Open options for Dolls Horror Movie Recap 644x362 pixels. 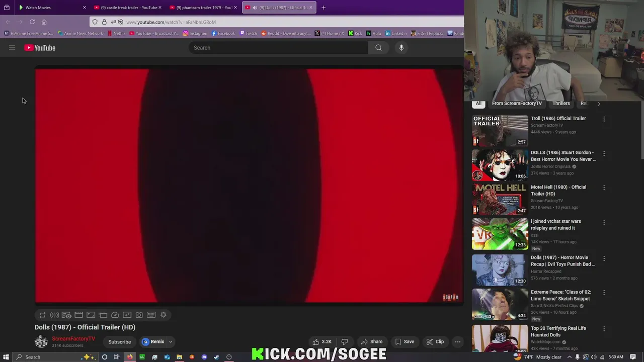[x=604, y=258]
